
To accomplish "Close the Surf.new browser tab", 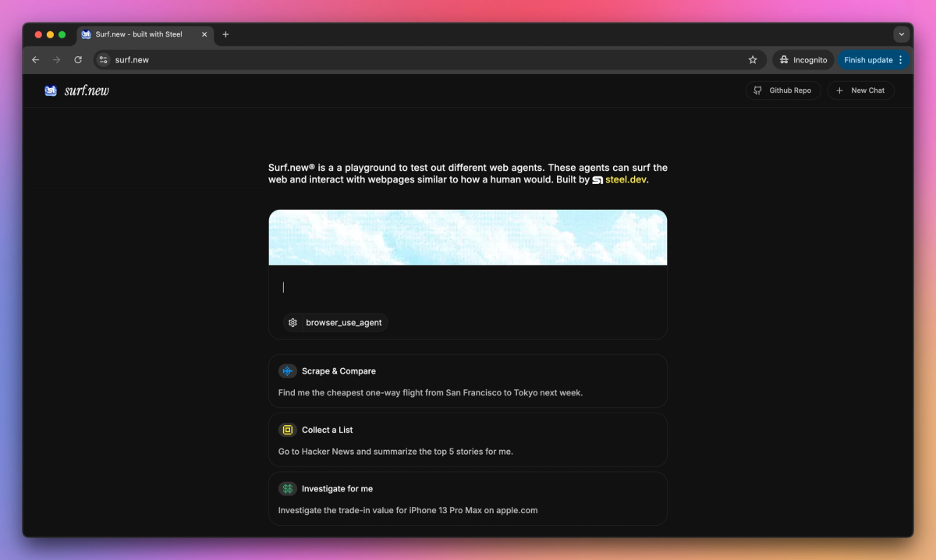I will [204, 34].
